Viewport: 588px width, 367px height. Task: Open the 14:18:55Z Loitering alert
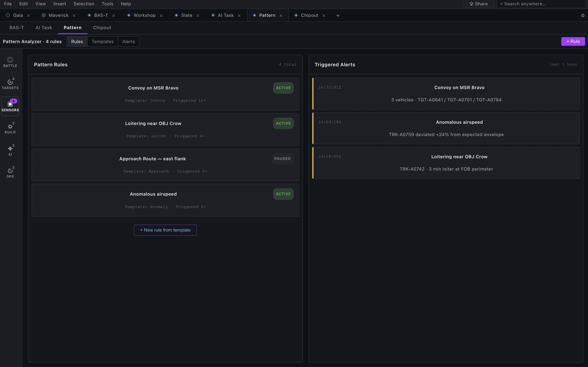click(x=446, y=163)
